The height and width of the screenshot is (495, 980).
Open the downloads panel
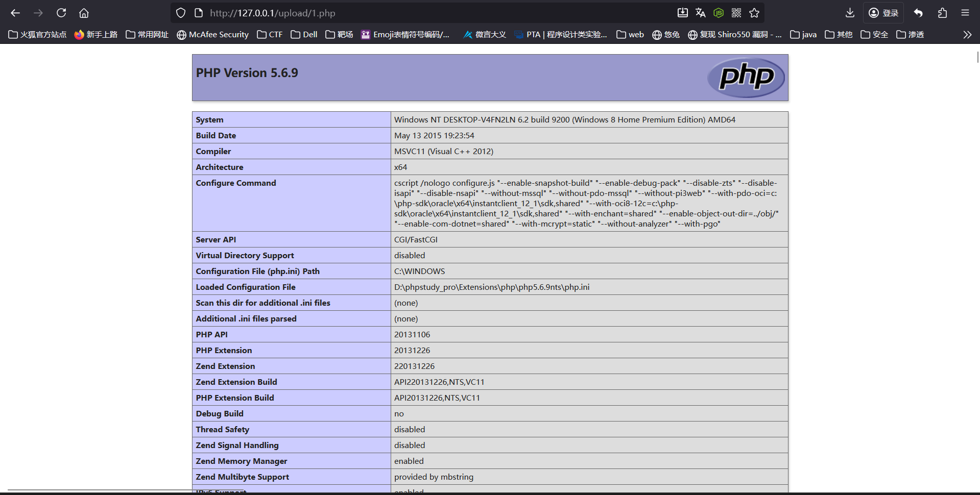[850, 13]
